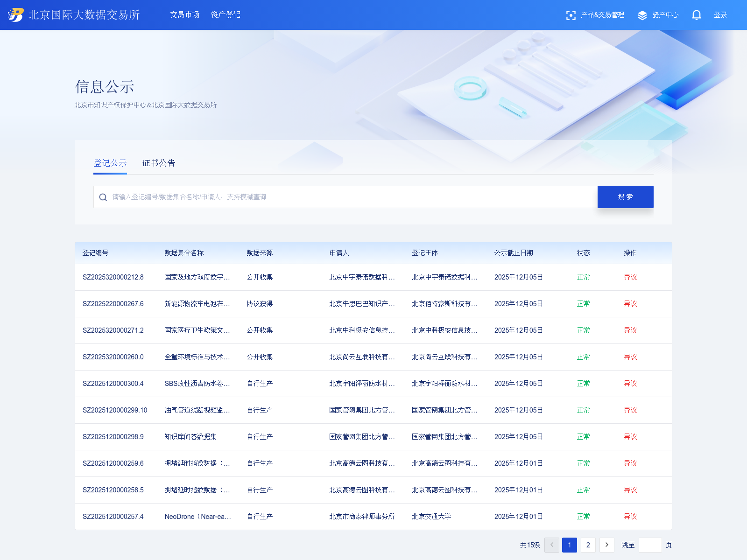
Task: Focus the registration number search field
Action: [345, 197]
